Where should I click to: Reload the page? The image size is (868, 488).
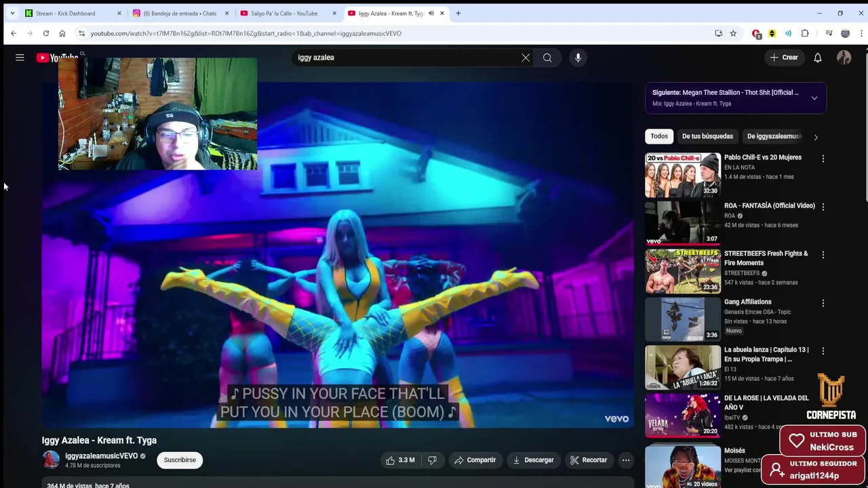pyautogui.click(x=46, y=33)
